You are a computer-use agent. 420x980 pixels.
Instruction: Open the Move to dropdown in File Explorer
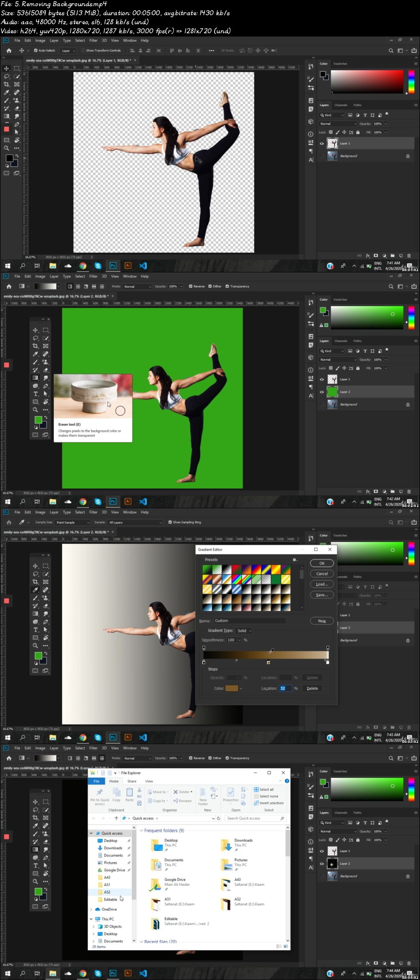tap(158, 792)
